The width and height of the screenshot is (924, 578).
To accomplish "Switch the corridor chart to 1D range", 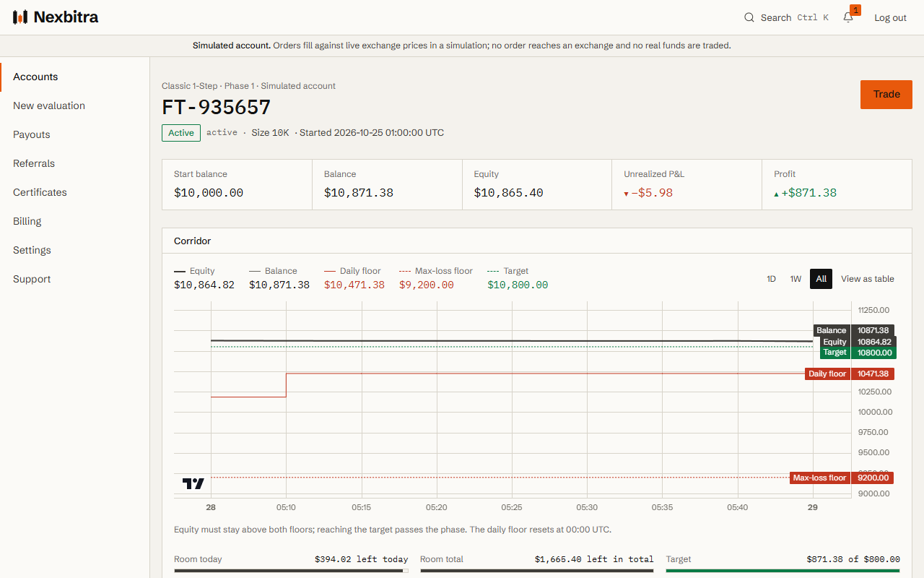I will [771, 279].
